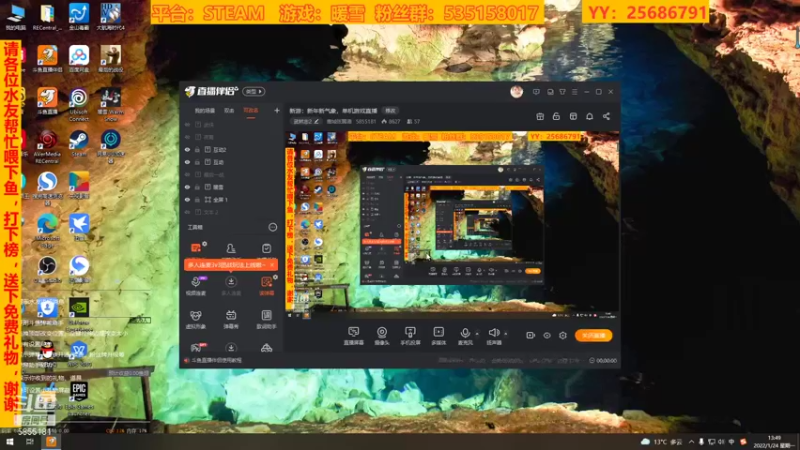This screenshot has width=800, height=450.
Task: Toggle the lock on the 互动2 layer
Action: click(x=197, y=150)
